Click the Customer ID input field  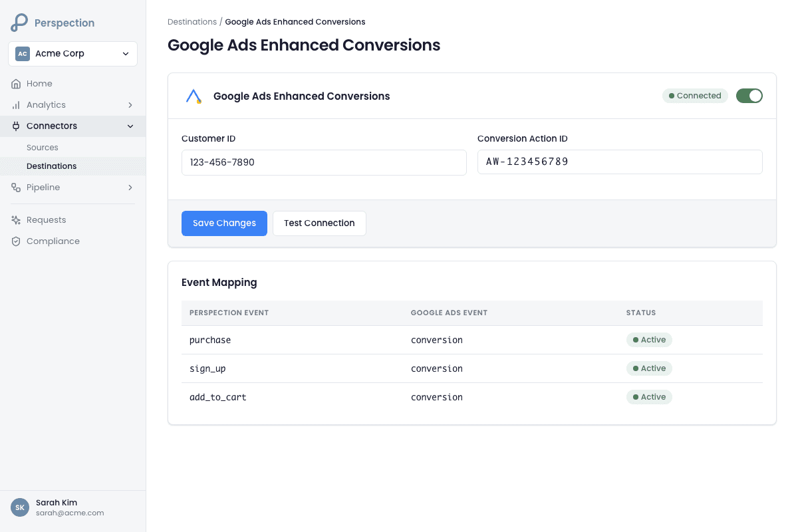(x=324, y=162)
